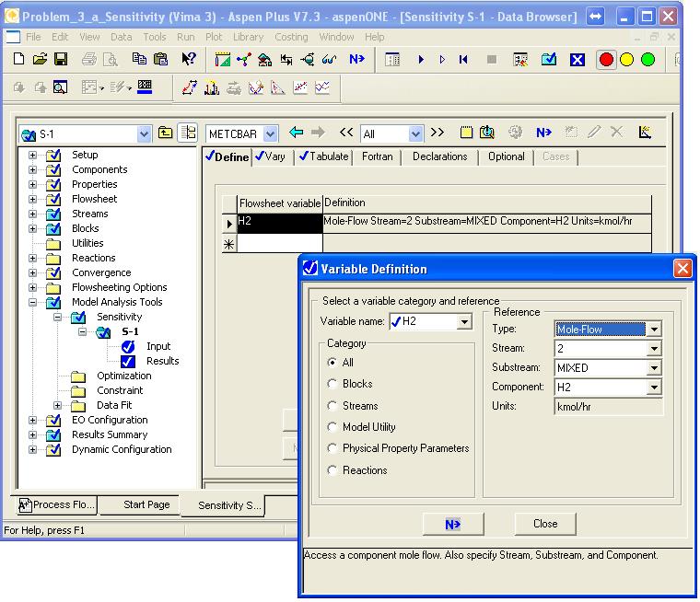Expand the Setup tree node
The image size is (700, 602).
32,155
